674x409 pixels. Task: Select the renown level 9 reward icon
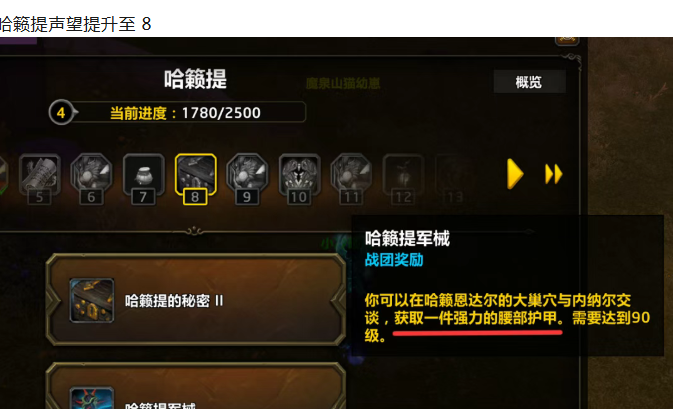tap(247, 174)
